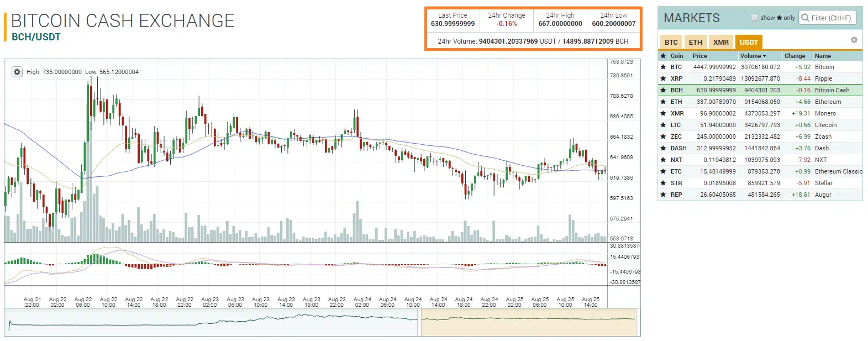The image size is (868, 341).
Task: Switch to the BTC markets tab
Action: click(x=671, y=42)
